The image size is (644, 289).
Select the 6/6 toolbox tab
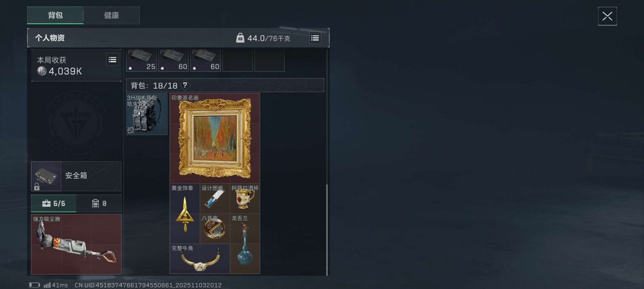[x=54, y=204]
